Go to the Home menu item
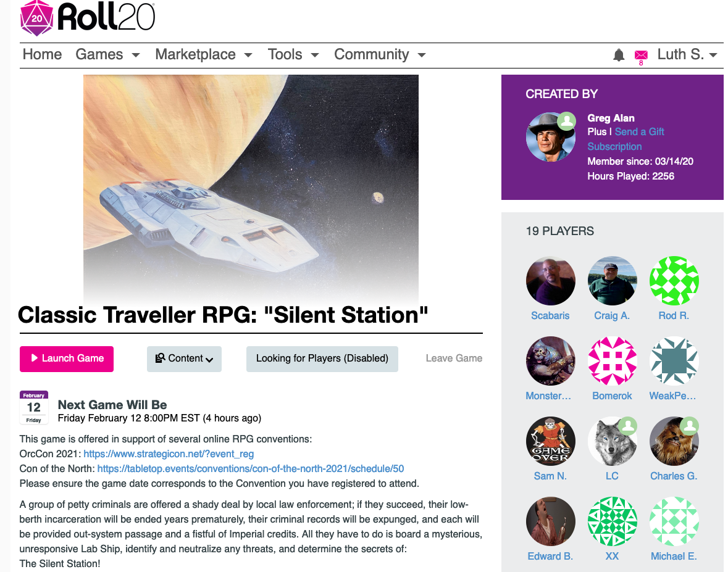The image size is (728, 572). tap(42, 55)
